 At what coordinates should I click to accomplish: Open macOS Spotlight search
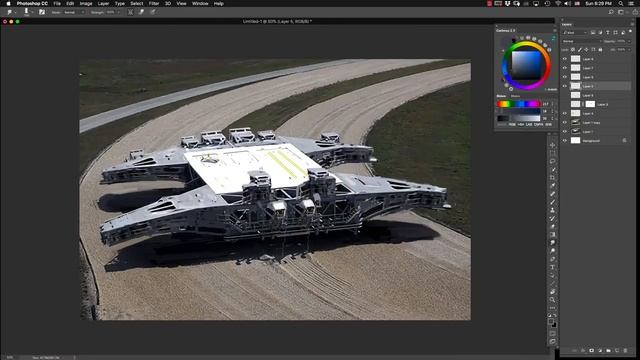pos(621,3)
